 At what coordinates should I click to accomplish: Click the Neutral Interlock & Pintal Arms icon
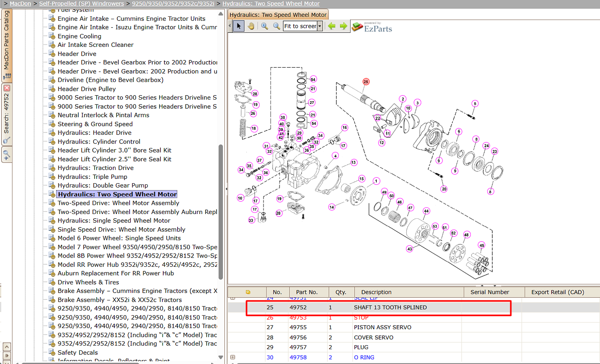pos(52,115)
